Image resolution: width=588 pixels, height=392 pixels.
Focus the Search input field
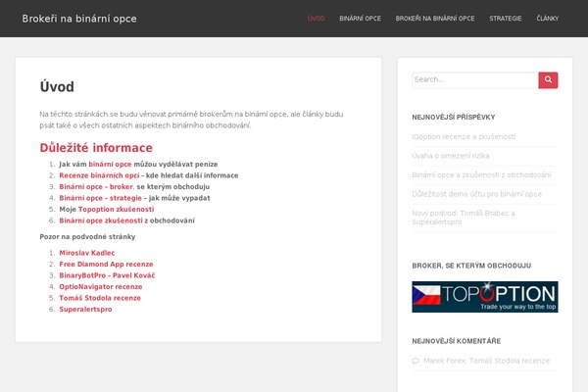click(x=475, y=80)
